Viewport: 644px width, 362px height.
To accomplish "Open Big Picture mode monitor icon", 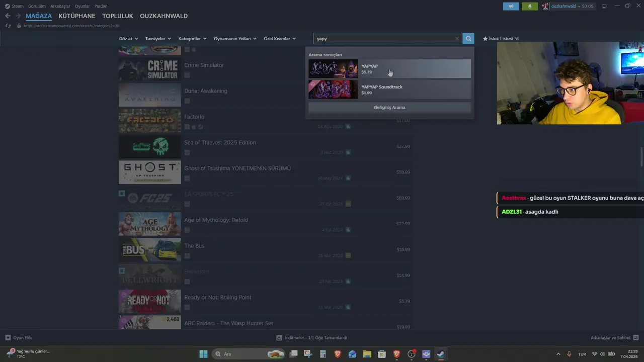I will click(604, 6).
